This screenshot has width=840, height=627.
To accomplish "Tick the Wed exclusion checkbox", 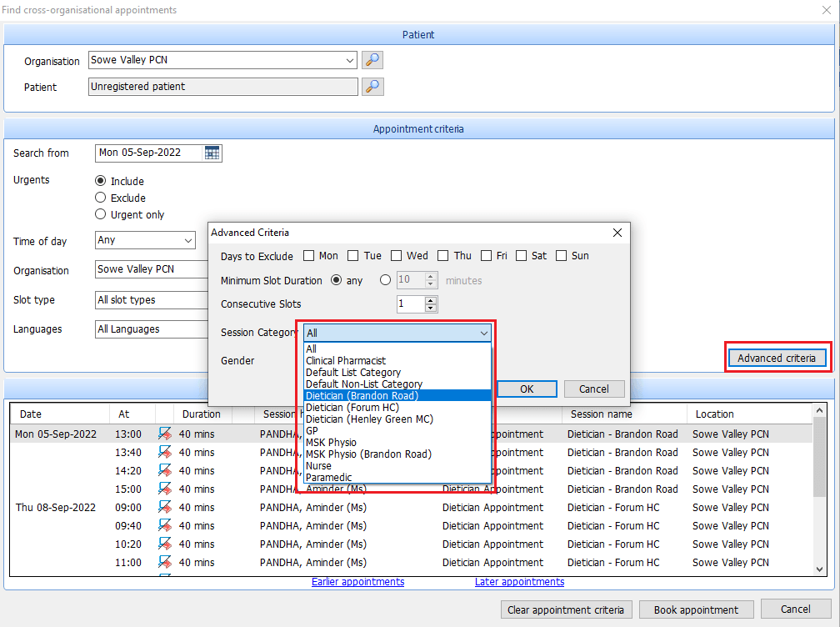I will click(396, 256).
